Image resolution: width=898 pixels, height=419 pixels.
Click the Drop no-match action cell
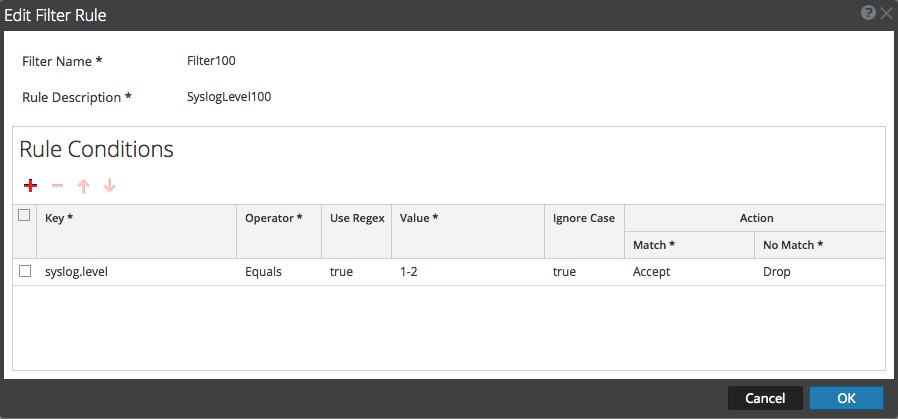click(776, 271)
